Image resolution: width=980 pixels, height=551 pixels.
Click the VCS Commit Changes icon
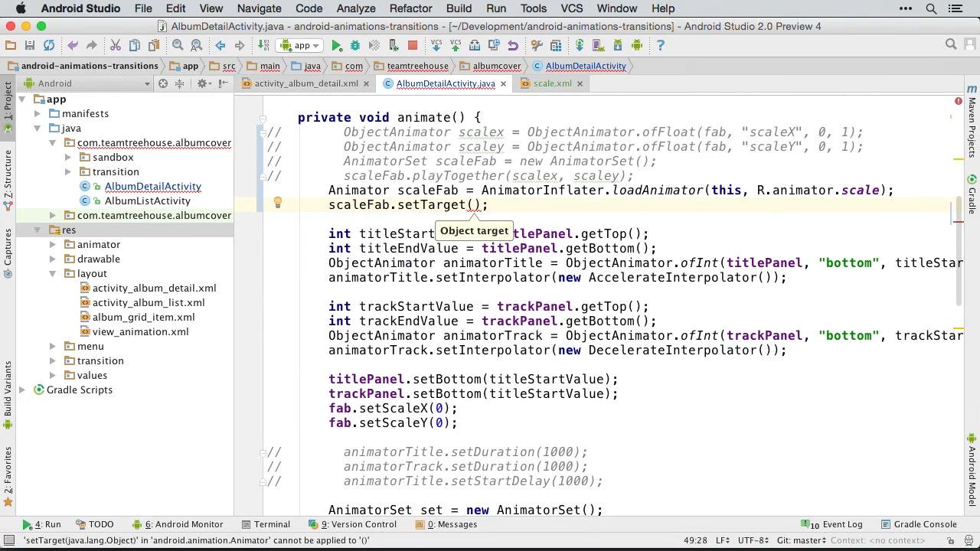click(456, 45)
